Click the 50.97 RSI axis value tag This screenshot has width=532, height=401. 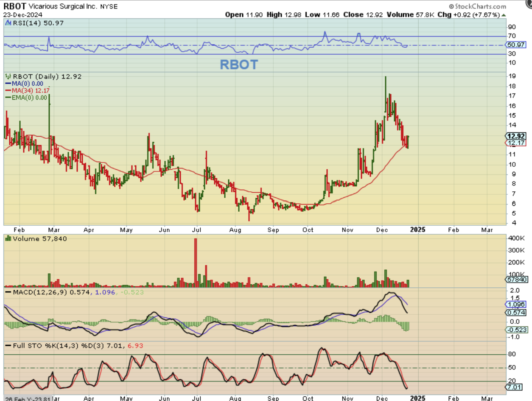tap(516, 45)
